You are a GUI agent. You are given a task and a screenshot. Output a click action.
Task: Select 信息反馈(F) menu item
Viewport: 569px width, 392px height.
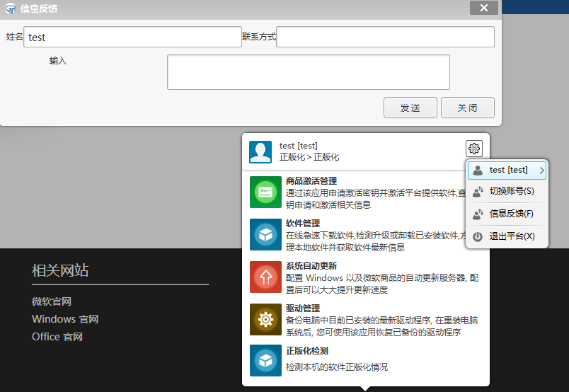click(511, 214)
